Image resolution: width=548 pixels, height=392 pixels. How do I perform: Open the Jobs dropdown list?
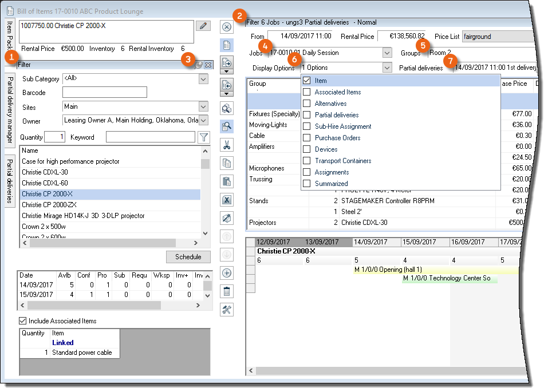[x=387, y=53]
